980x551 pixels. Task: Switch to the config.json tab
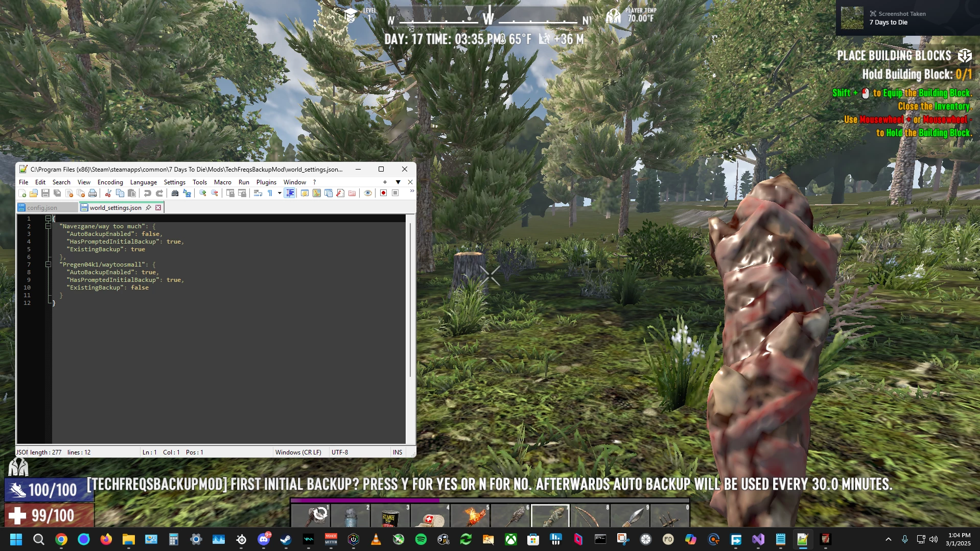click(47, 208)
